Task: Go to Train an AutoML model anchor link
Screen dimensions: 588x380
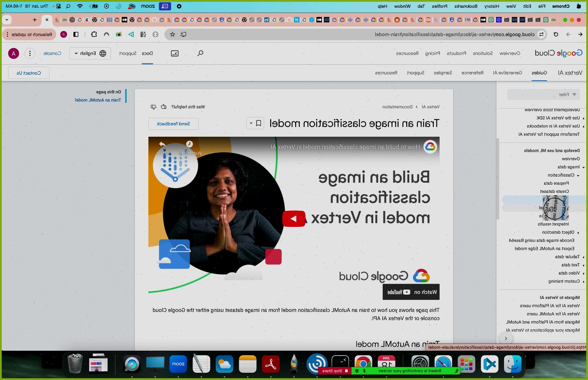Action: coord(98,100)
